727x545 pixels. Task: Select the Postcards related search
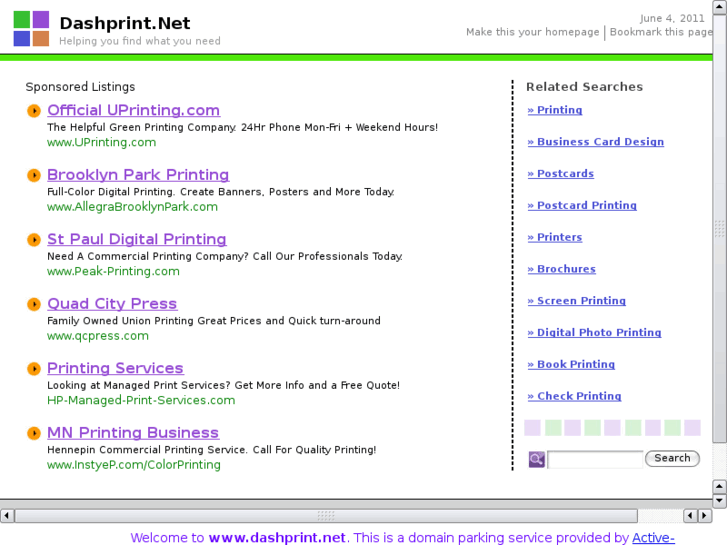(561, 173)
